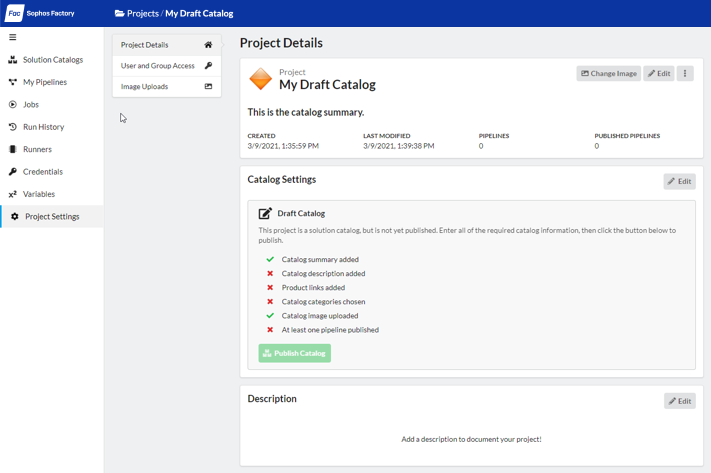Click the key icon beside User and Group Access
The width and height of the screenshot is (711, 473).
tap(208, 65)
